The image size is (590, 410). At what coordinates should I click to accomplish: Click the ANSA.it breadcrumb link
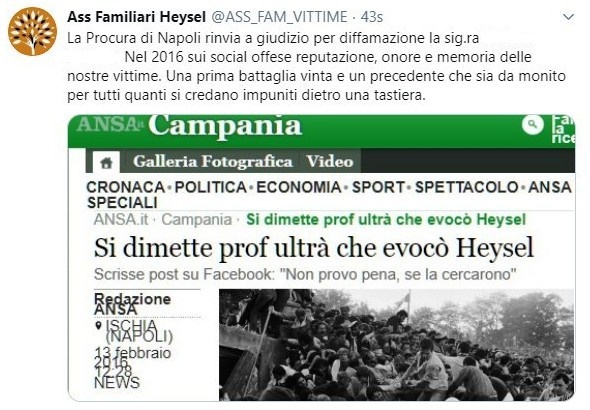point(121,220)
